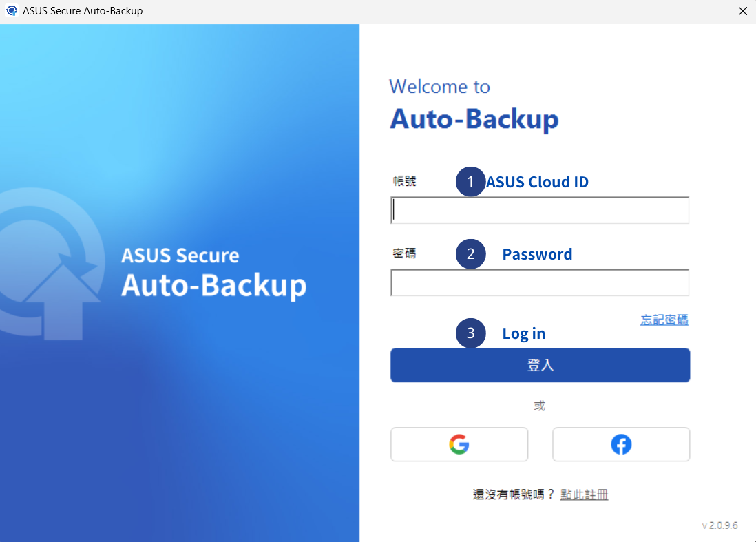Click the 登入 login button
The image size is (756, 542).
point(540,365)
